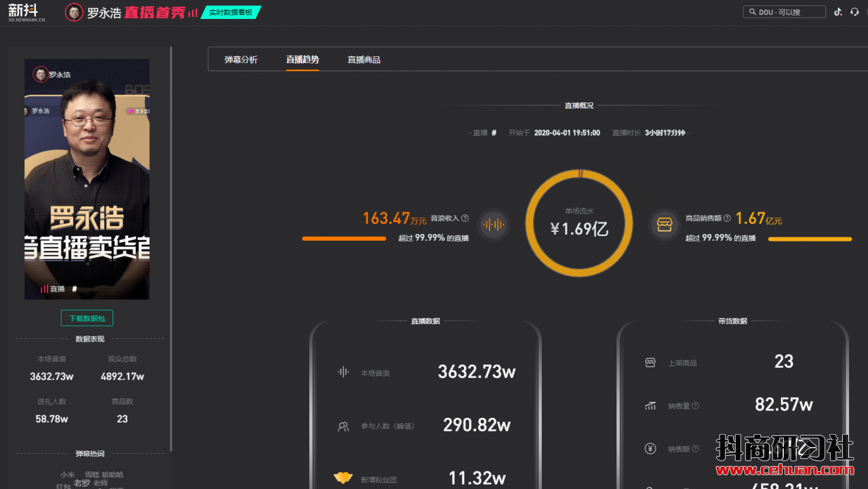This screenshot has width=868, height=489.
Task: Click the help icon next to 销售量
Action: [x=695, y=406]
